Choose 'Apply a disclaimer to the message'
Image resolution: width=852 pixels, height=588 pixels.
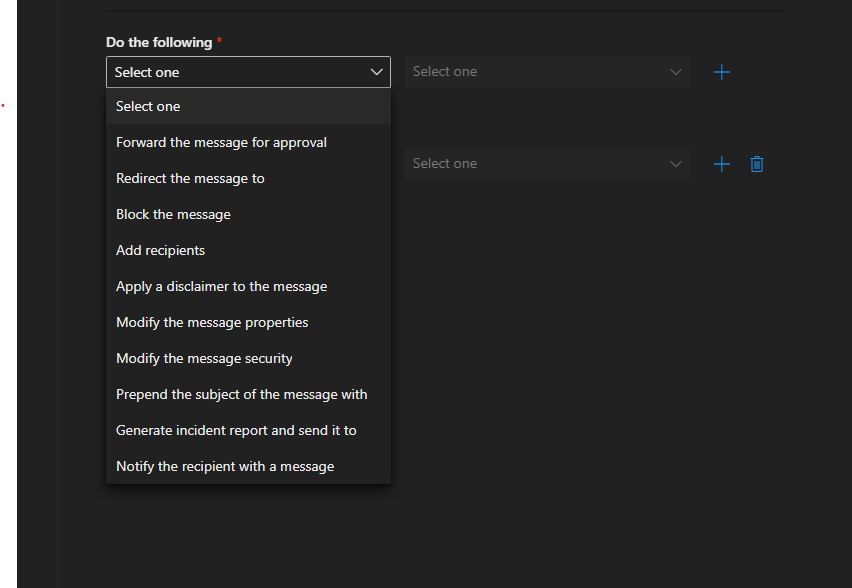[222, 287]
